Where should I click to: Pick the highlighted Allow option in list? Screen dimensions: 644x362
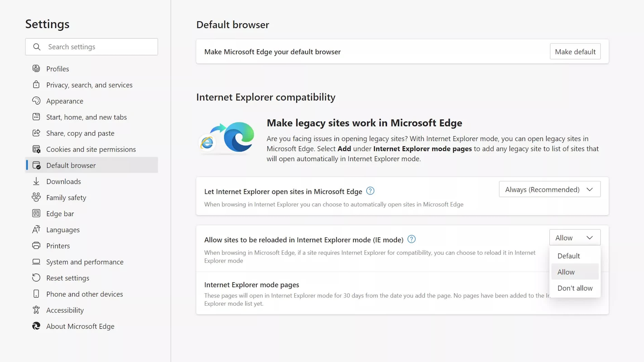pyautogui.click(x=566, y=272)
